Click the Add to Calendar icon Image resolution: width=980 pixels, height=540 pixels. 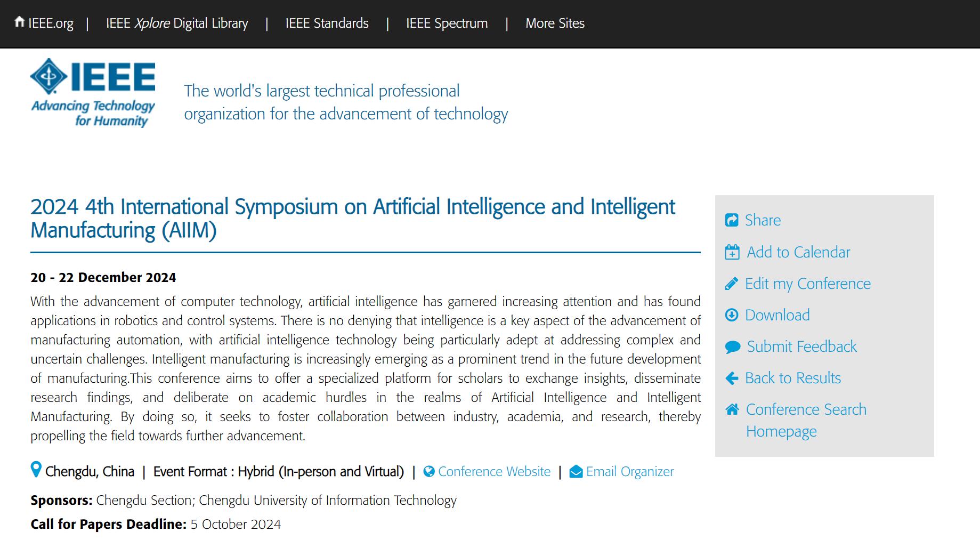coord(732,252)
